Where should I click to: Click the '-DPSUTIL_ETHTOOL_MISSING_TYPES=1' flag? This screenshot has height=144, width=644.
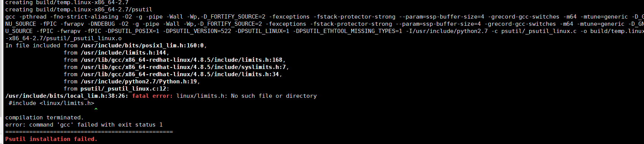tap(347, 31)
